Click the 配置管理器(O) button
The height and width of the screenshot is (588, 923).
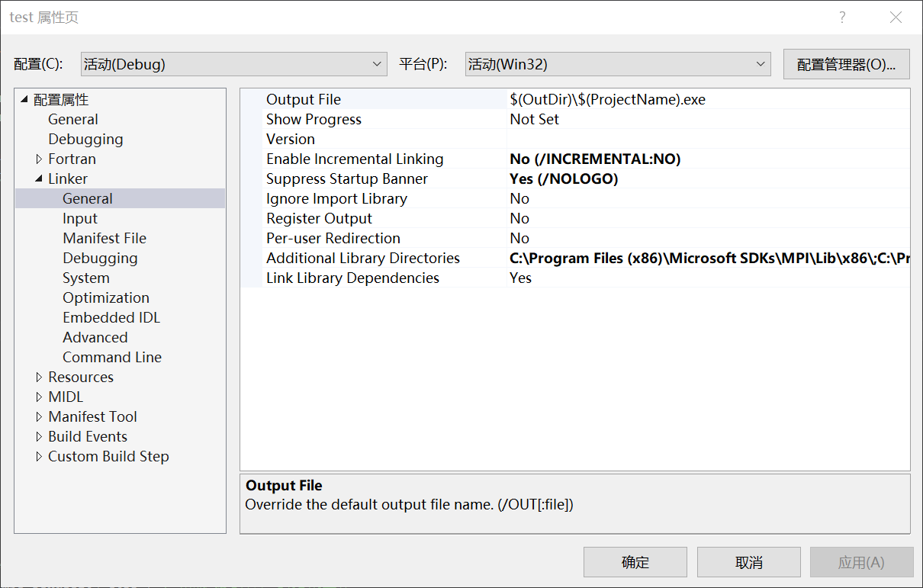click(x=846, y=64)
